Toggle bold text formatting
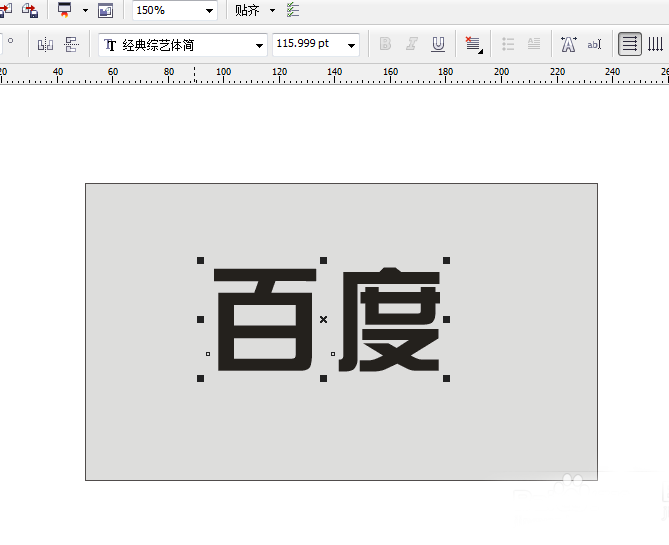 coord(385,44)
